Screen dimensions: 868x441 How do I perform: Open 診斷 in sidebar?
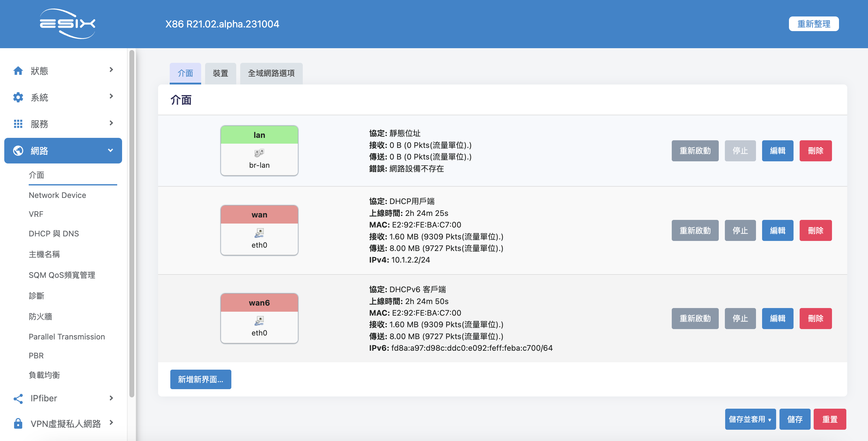(x=36, y=296)
